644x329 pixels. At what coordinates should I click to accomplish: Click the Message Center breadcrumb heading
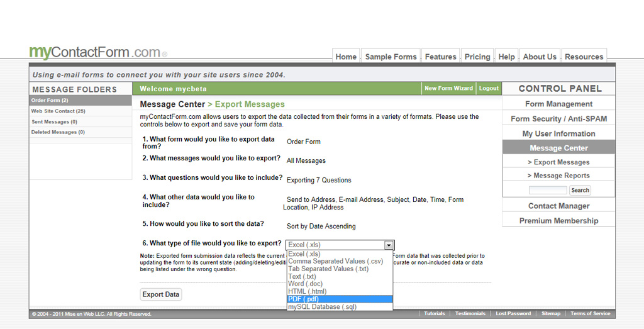(172, 104)
